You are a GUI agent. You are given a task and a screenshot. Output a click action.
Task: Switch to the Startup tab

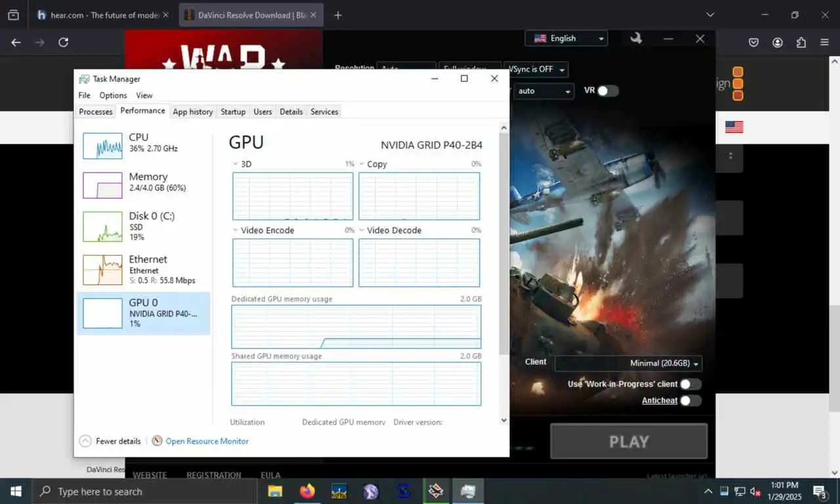(x=233, y=112)
